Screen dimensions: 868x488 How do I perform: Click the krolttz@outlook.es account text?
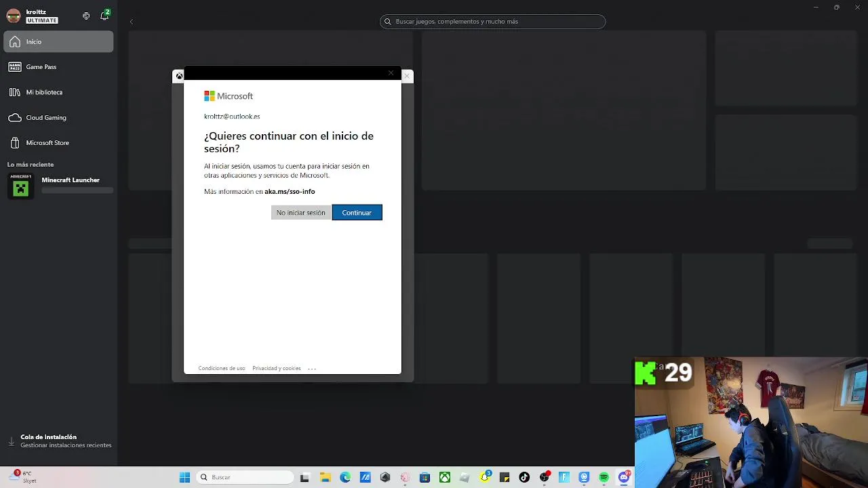click(232, 117)
